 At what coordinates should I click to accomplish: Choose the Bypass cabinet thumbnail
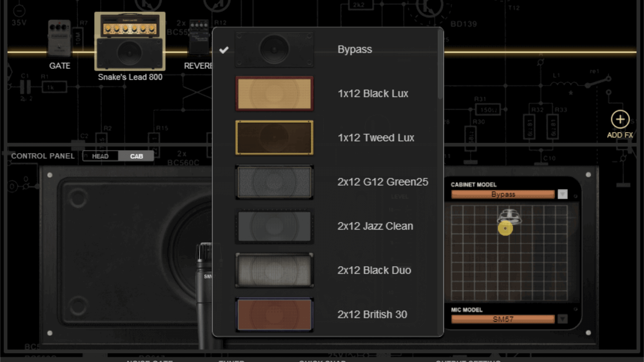point(275,49)
